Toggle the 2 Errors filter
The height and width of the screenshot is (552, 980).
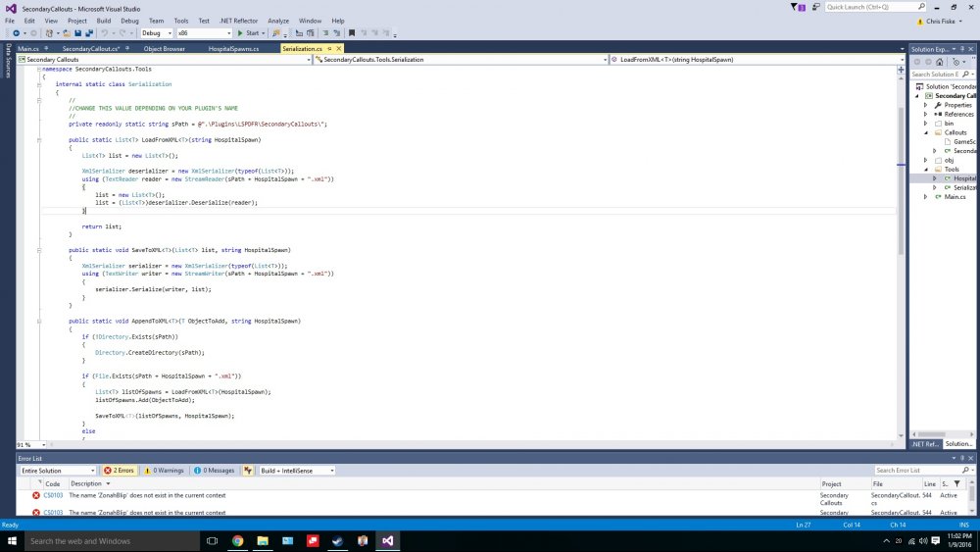(x=119, y=470)
